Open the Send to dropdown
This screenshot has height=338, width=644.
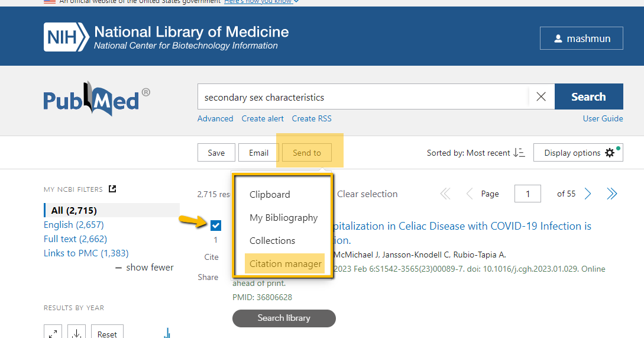tap(307, 153)
